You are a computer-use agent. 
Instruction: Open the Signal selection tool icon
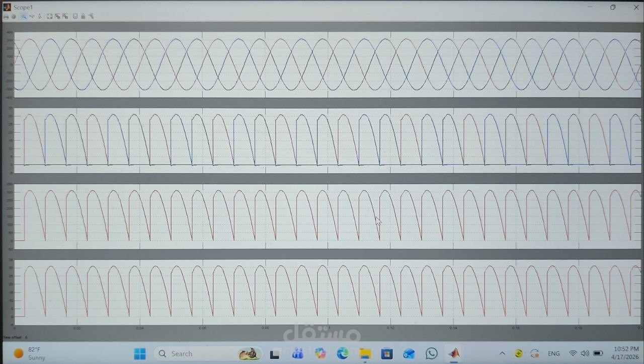(91, 17)
